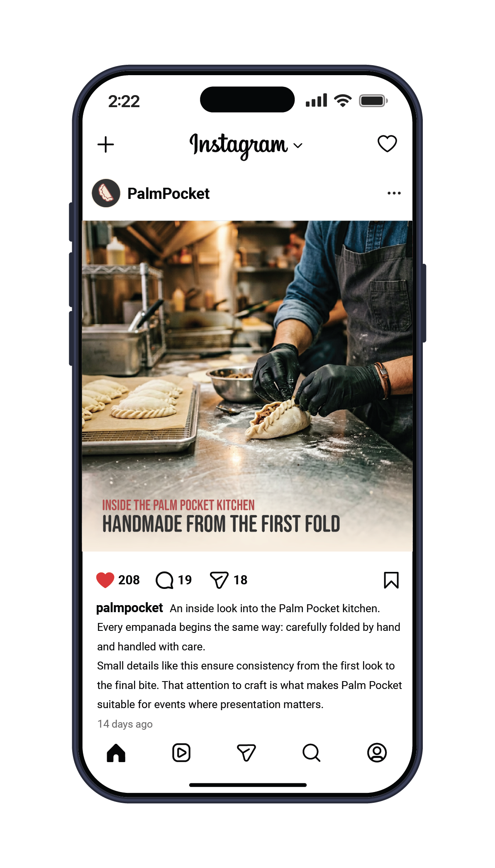Open the three-dot post options menu
Screen dimensions: 495x868
[394, 193]
